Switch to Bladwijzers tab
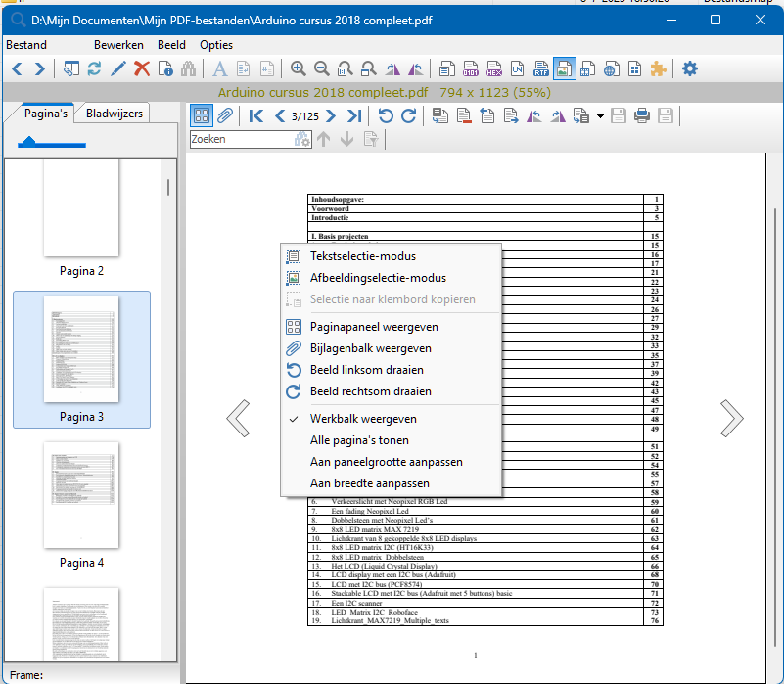Screen dimensions: 784x684 tap(114, 114)
